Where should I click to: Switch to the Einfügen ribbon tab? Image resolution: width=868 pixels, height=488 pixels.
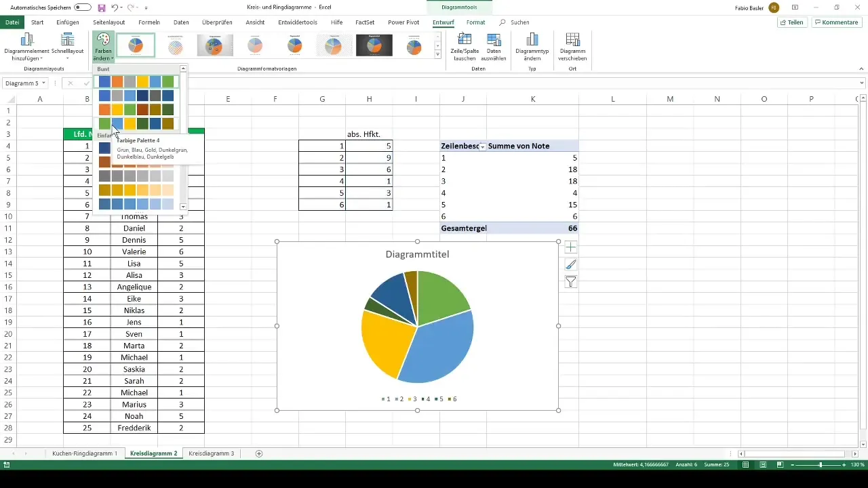coord(68,22)
